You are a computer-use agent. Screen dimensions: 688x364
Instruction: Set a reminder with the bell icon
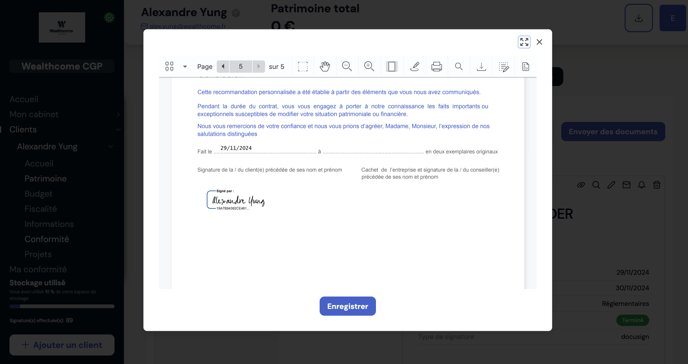[641, 185]
